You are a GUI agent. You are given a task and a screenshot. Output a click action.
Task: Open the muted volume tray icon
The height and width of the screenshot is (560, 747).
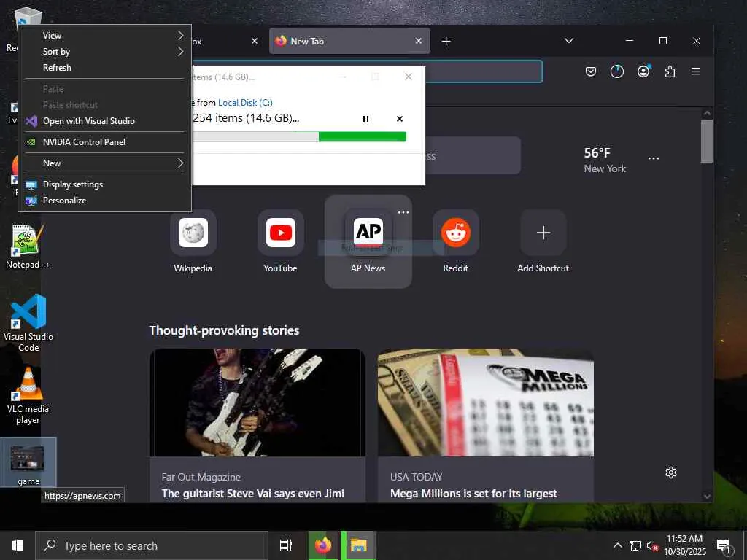tap(652, 545)
